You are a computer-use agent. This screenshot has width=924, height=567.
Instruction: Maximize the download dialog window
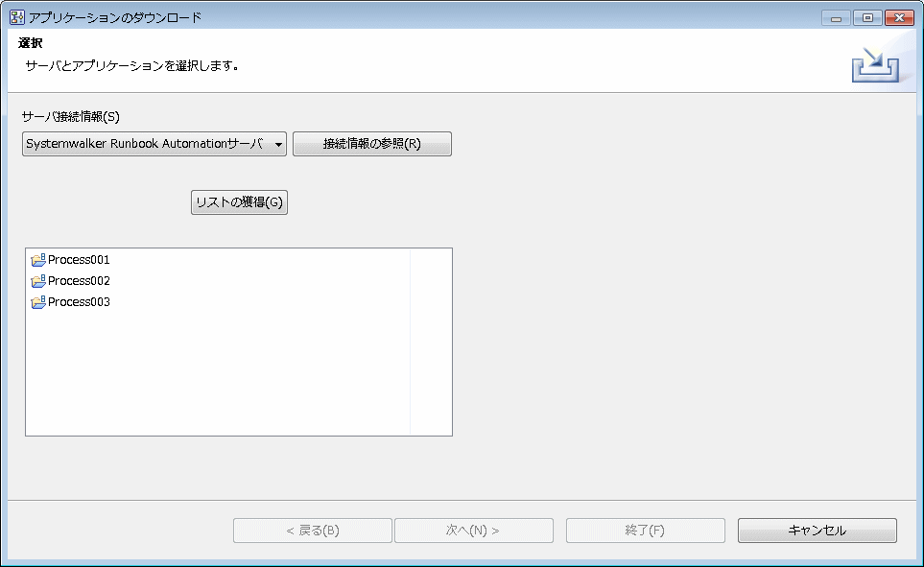tap(867, 17)
